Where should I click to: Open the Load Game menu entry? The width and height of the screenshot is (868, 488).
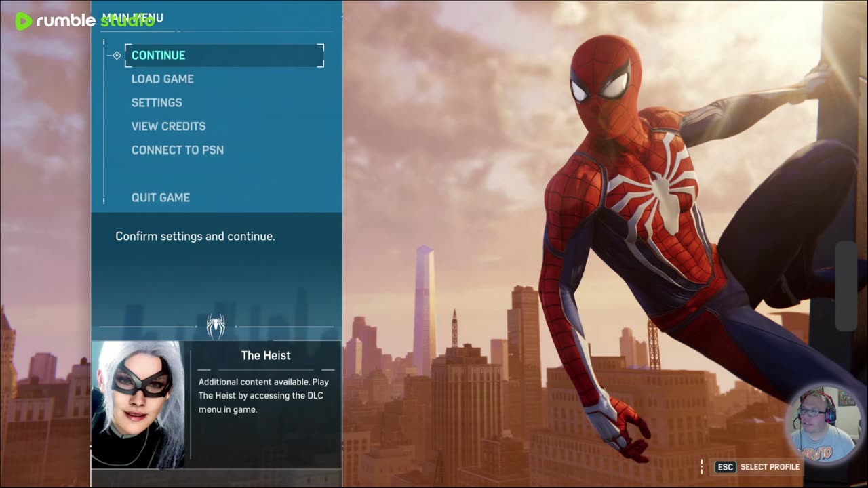[x=162, y=79]
